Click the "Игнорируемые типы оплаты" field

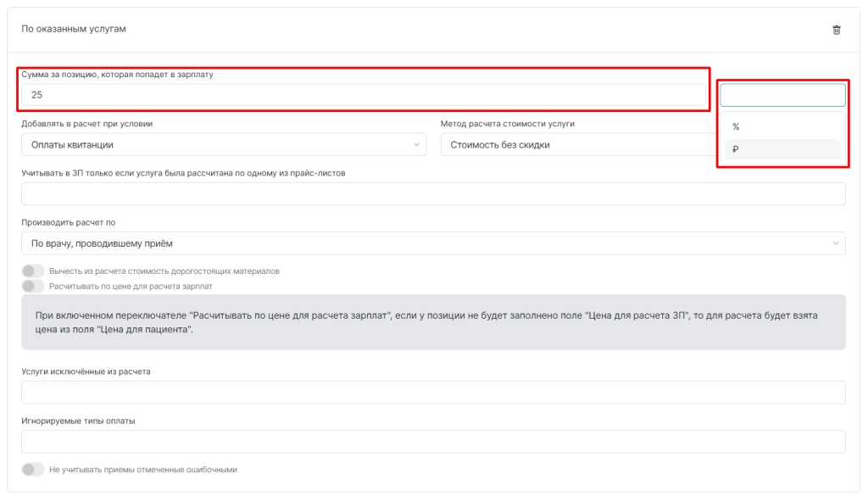point(433,442)
